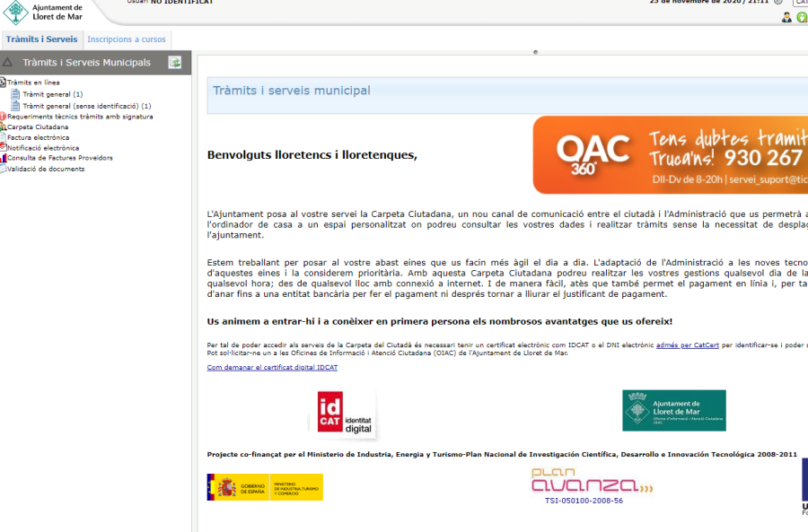Refresh the Tràmits i Serveis Municipals panel

coord(175,63)
